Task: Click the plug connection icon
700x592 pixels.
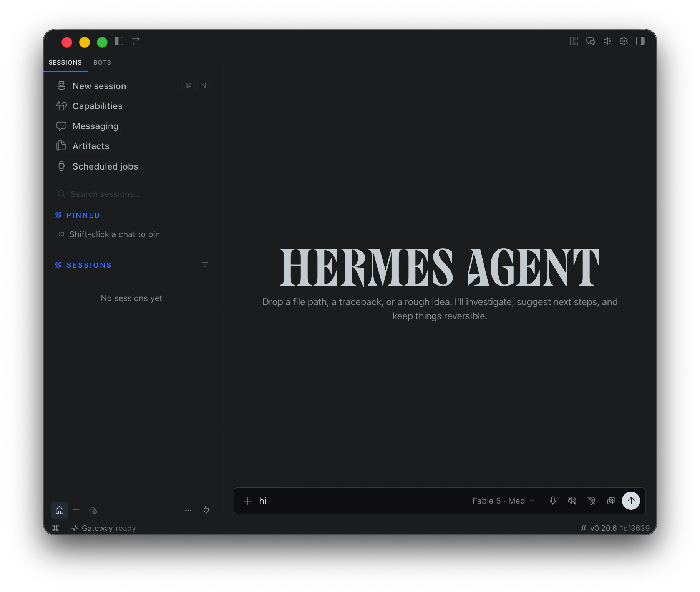Action: (x=206, y=510)
